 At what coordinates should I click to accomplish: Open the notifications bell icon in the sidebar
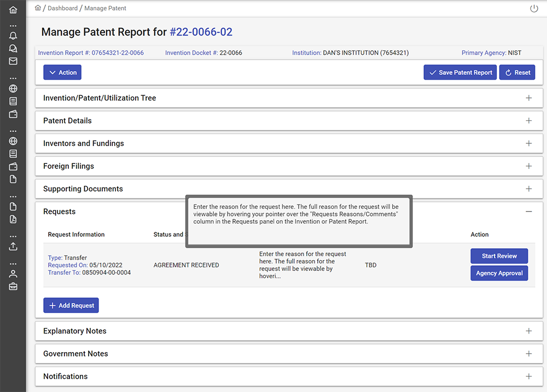click(13, 36)
